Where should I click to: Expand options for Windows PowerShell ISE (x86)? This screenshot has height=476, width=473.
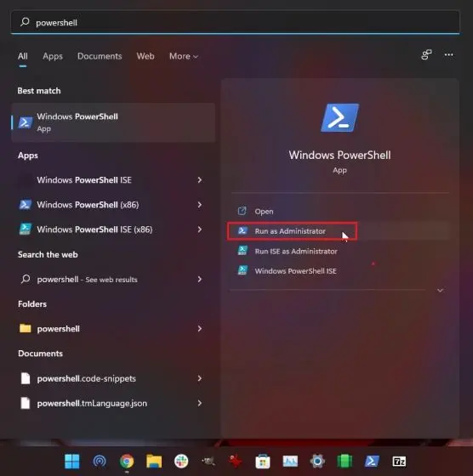200,229
